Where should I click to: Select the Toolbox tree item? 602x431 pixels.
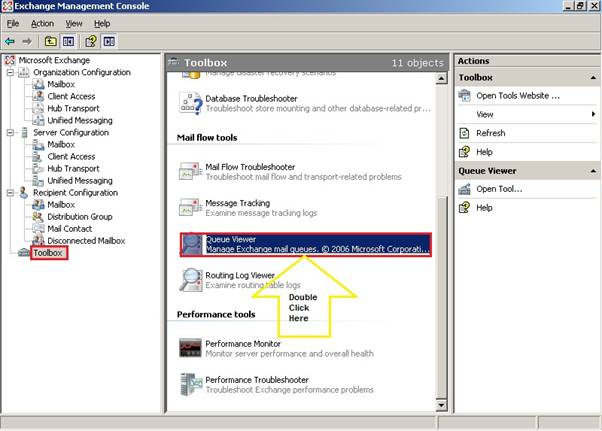[x=48, y=253]
